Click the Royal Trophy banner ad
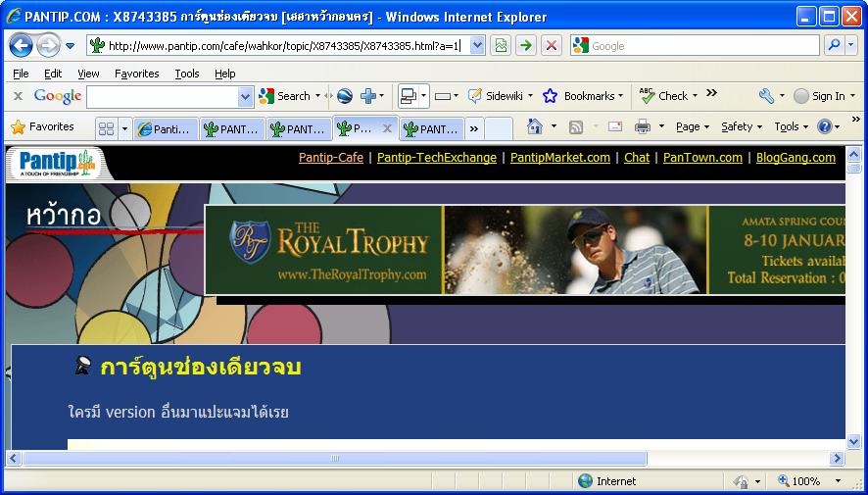This screenshot has height=495, width=868. 525,250
